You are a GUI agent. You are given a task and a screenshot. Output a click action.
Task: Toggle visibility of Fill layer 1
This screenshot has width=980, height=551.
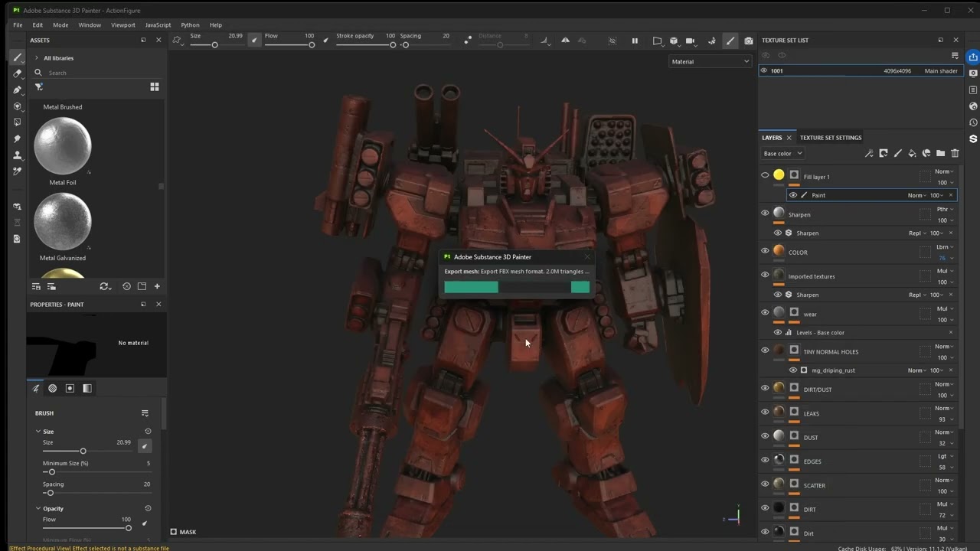765,175
